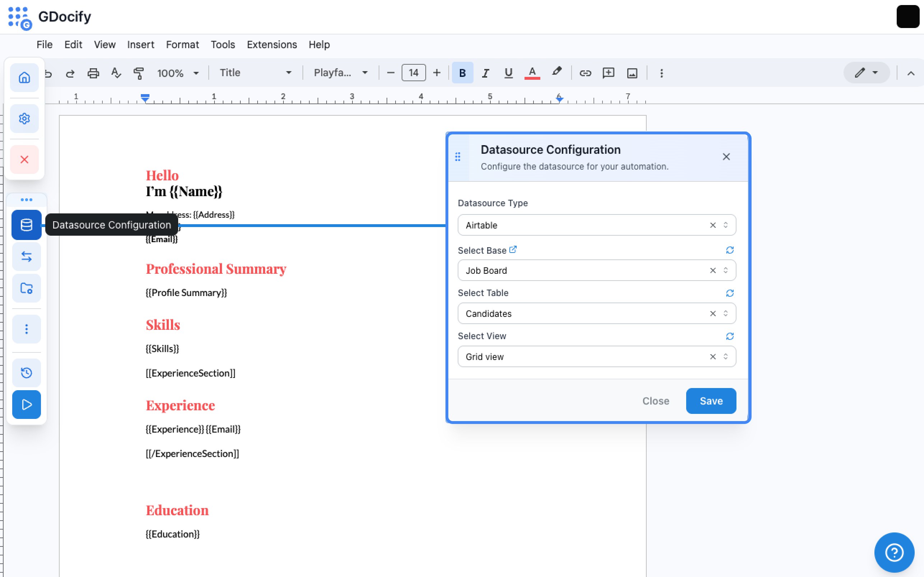This screenshot has width=924, height=577.
Task: Click the text color button in toolbar
Action: (532, 73)
